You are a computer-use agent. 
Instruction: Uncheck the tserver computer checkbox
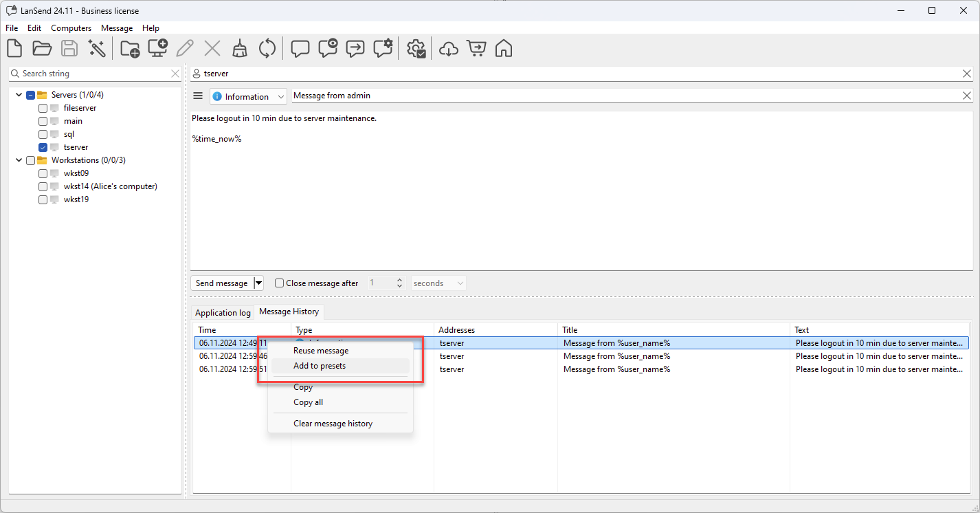click(x=43, y=147)
